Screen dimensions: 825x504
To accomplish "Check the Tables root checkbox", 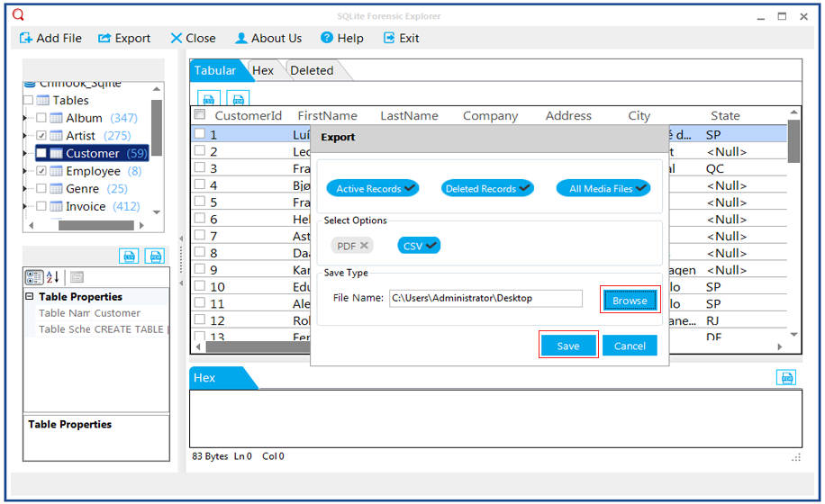I will (x=29, y=100).
